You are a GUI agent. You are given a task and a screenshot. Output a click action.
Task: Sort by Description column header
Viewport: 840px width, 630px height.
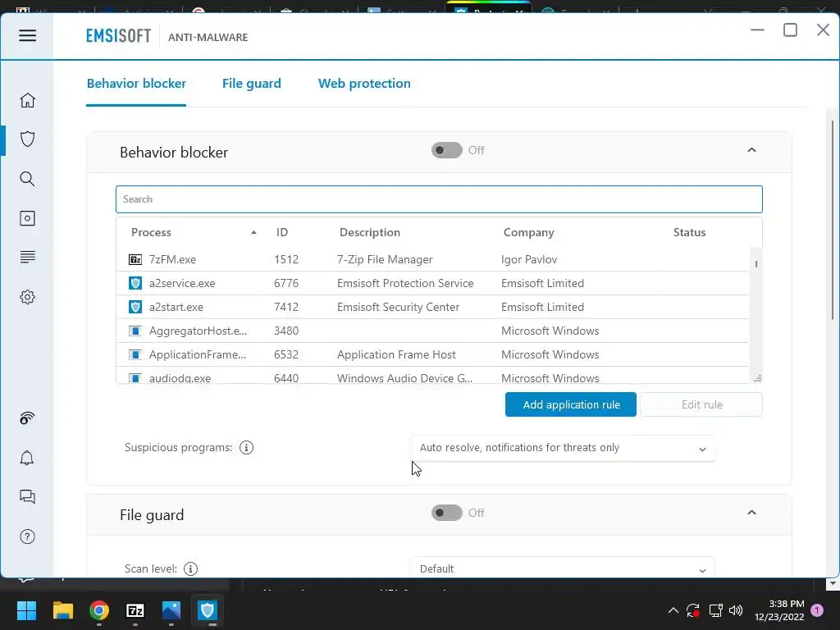click(x=370, y=232)
